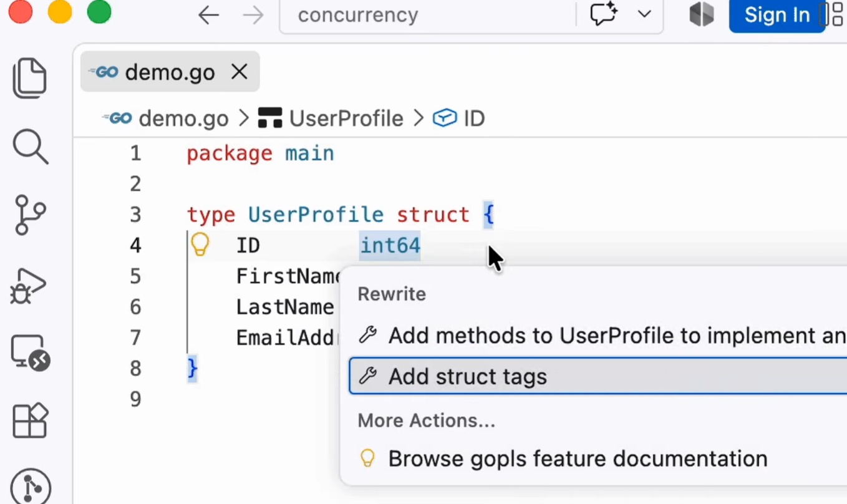Viewport: 847px width, 504px height.
Task: Click line number 2 in the gutter
Action: point(135,184)
